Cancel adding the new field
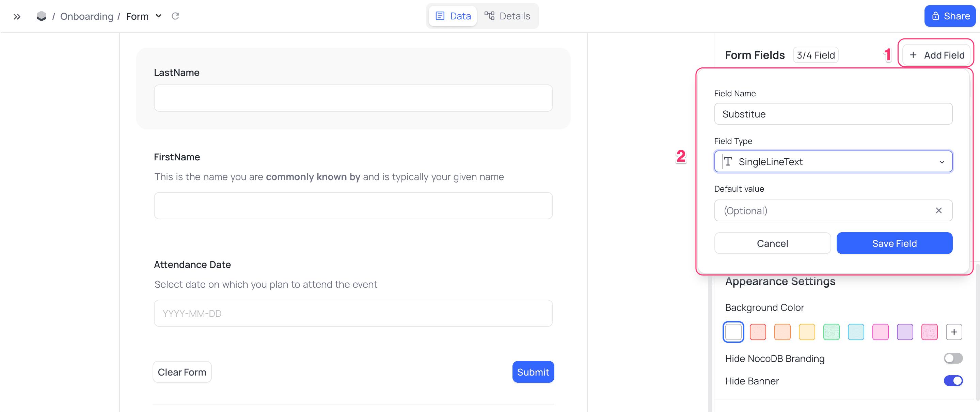The height and width of the screenshot is (412, 980). 772,243
